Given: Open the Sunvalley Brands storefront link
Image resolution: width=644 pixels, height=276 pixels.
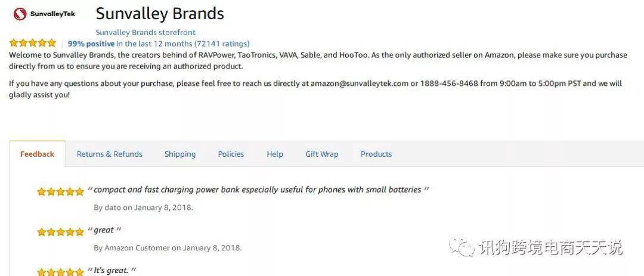Looking at the screenshot, I should 145,32.
